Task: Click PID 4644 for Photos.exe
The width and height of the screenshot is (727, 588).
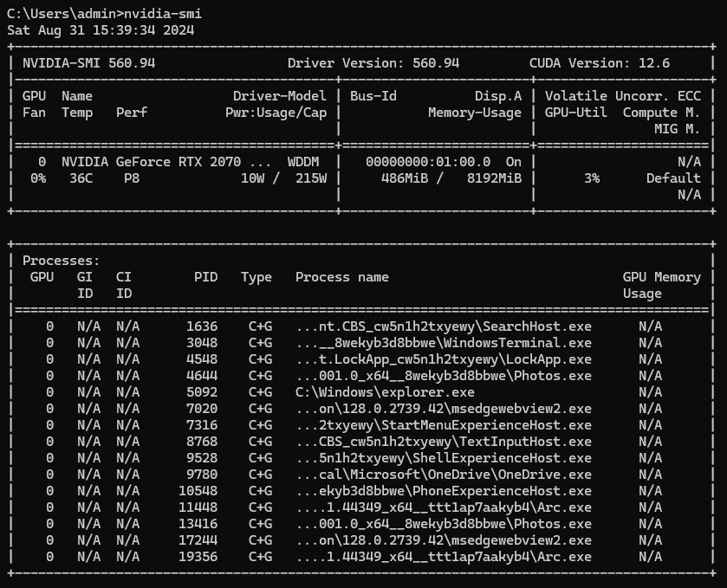Action: pos(202,376)
